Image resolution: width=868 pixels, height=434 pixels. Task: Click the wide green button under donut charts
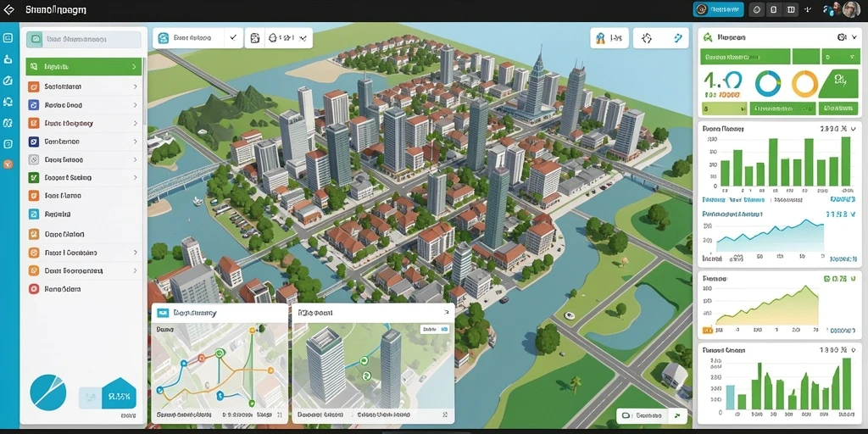[782, 108]
